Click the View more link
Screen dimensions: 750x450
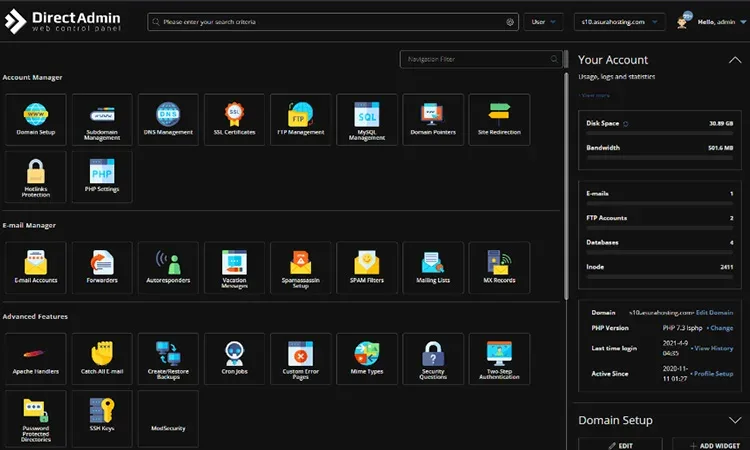tap(595, 95)
